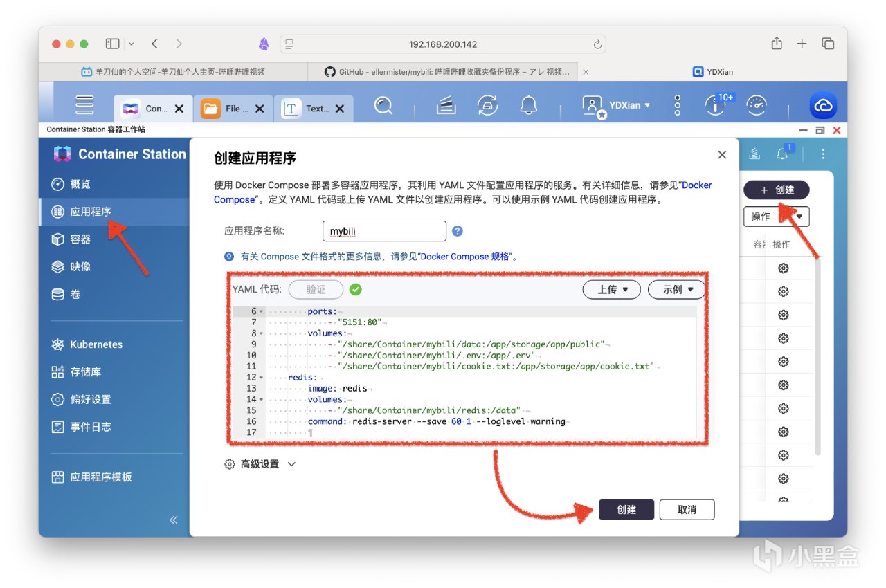Open the QNAP three-dot more options menu

pyautogui.click(x=677, y=106)
